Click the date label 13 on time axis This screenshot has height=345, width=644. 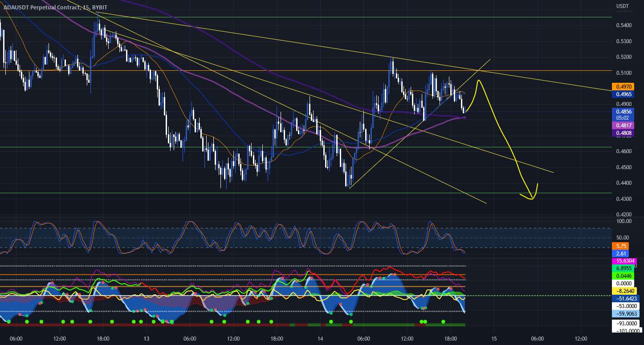tap(147, 339)
